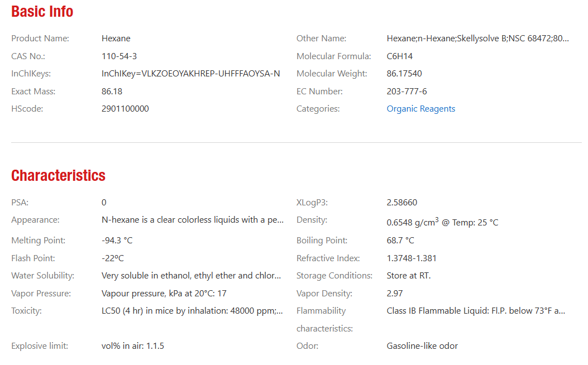Click the Basic Info heading

[42, 12]
